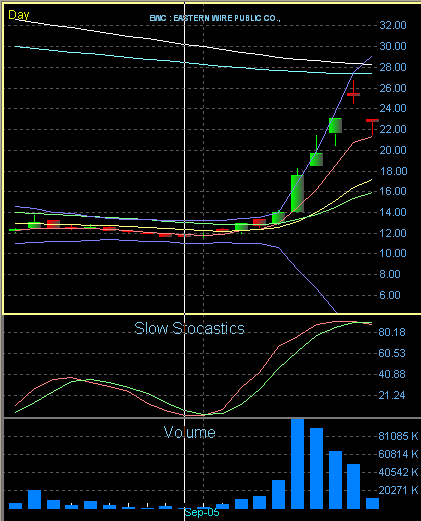Image resolution: width=421 pixels, height=521 pixels.
Task: Click the Sep-05 date label
Action: point(202,512)
